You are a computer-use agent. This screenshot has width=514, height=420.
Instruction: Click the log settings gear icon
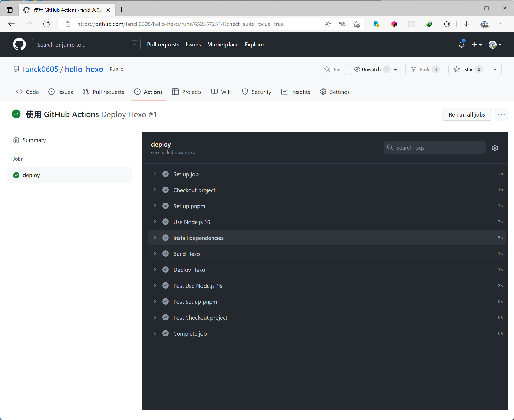[495, 148]
